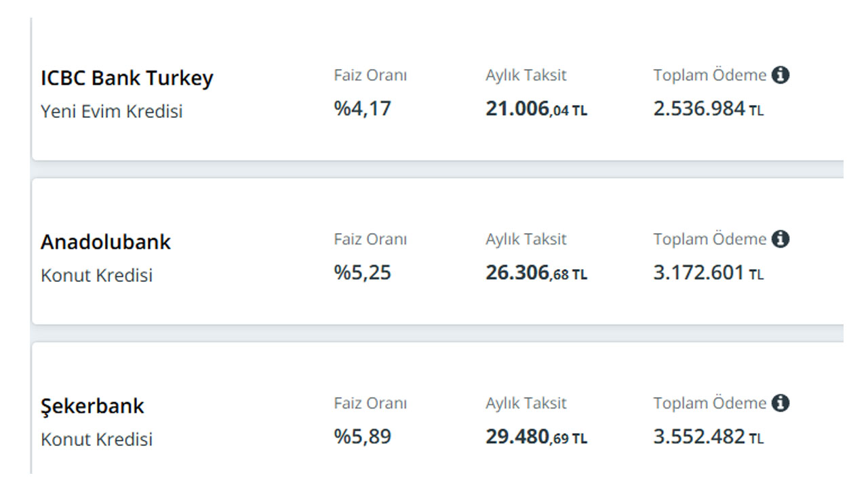The height and width of the screenshot is (488, 868).
Task: Click info icon beside ICBC Toplam Ödeme
Action: click(x=781, y=75)
